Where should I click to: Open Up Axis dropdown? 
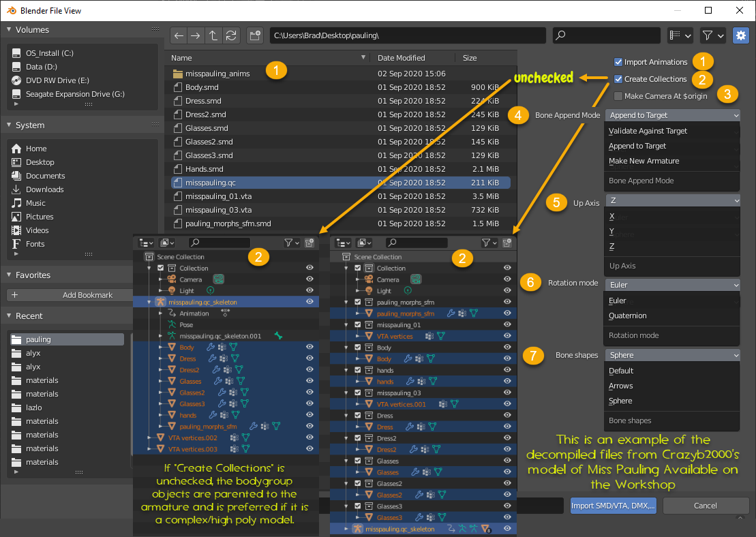coord(673,200)
